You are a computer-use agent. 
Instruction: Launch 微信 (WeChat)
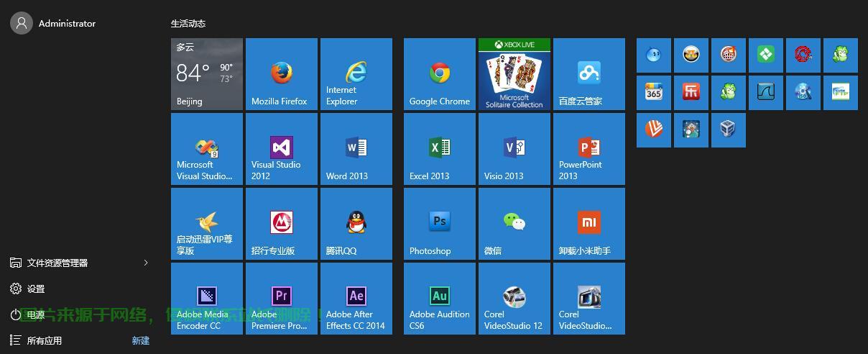(514, 224)
